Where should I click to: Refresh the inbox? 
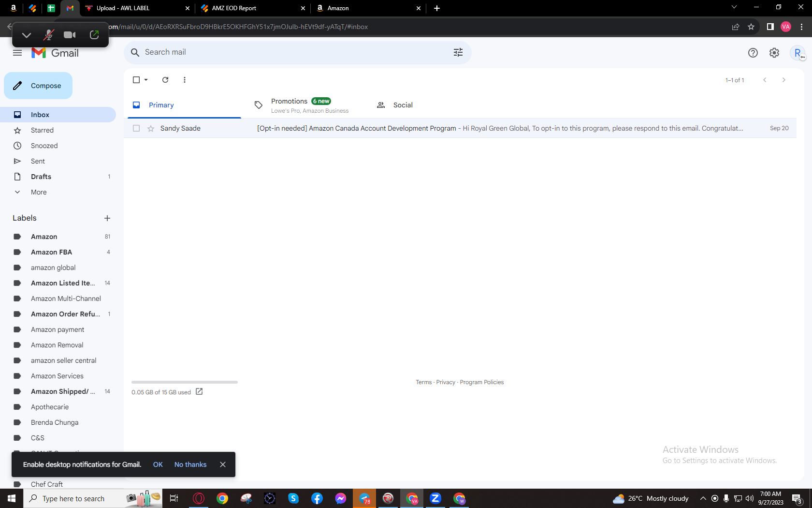tap(165, 80)
